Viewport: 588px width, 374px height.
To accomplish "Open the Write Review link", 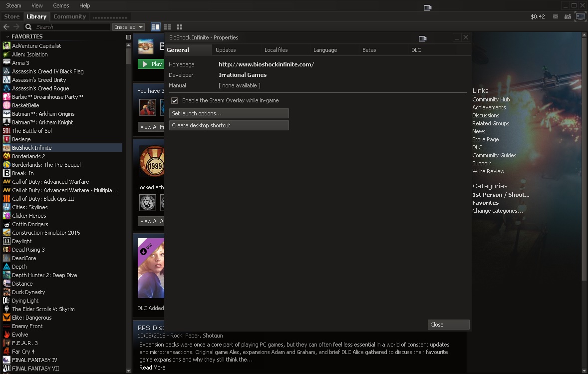I will tap(488, 171).
